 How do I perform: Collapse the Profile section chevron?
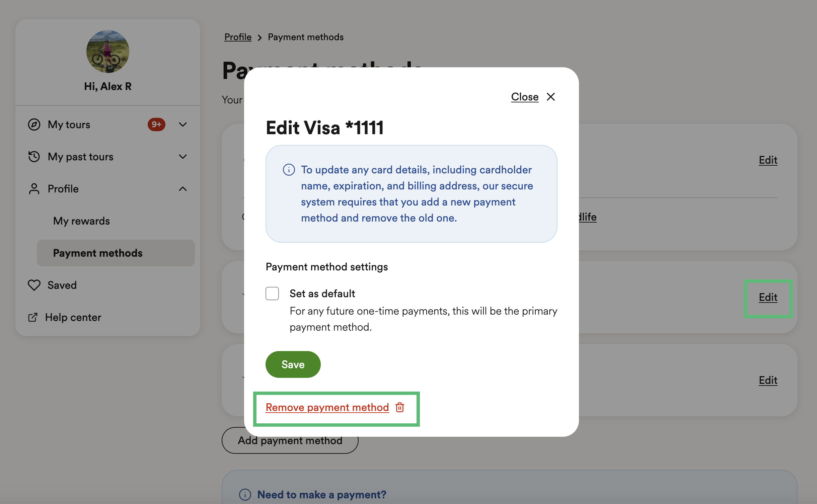coord(183,189)
